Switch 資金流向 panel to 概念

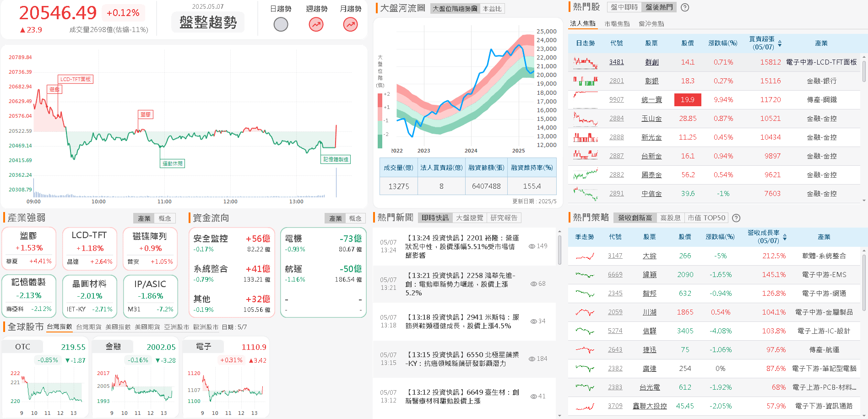pyautogui.click(x=355, y=218)
